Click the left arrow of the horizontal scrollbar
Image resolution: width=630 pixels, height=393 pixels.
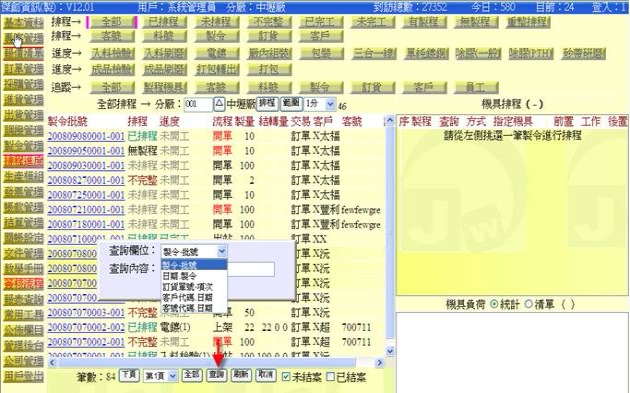pos(52,363)
